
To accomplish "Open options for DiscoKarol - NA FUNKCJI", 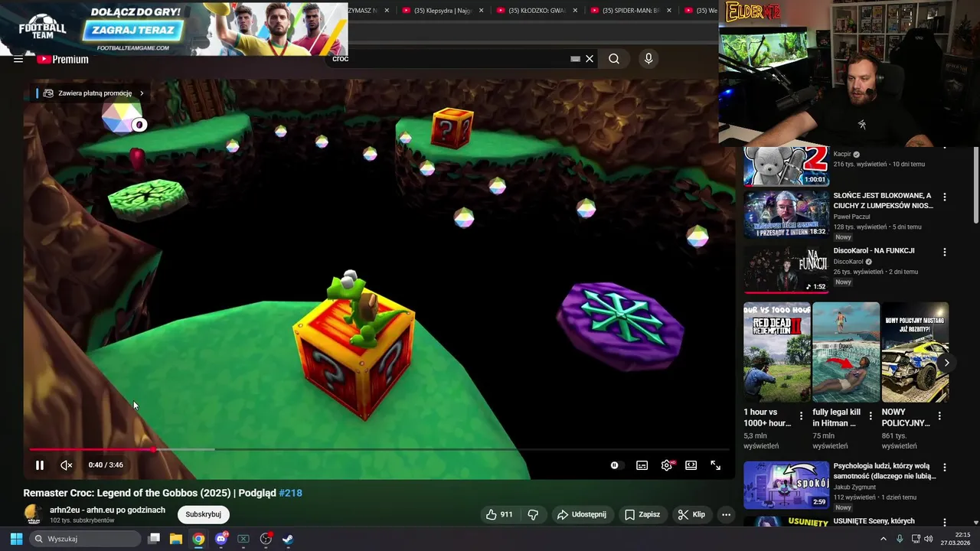I will [944, 253].
